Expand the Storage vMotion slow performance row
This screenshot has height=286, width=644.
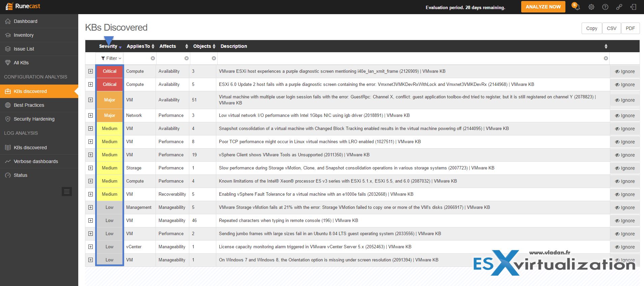(x=90, y=168)
